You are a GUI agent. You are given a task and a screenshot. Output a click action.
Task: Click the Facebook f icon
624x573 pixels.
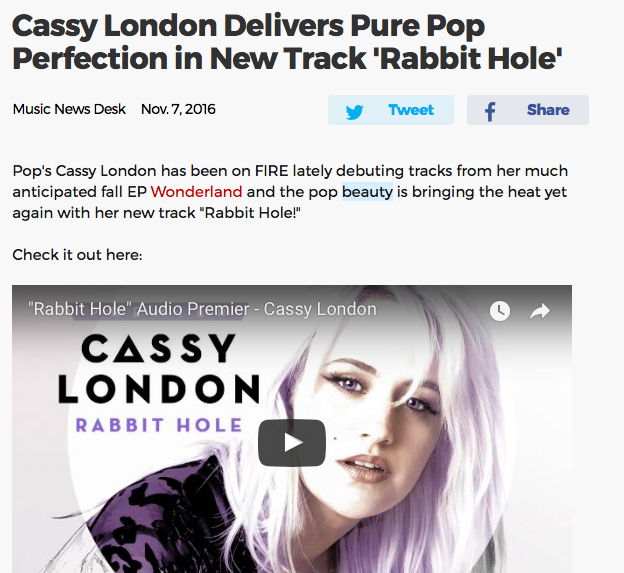(490, 111)
